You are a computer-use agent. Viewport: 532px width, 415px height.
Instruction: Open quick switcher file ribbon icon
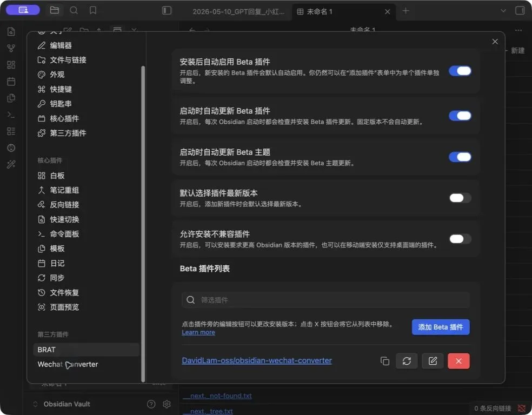click(11, 31)
